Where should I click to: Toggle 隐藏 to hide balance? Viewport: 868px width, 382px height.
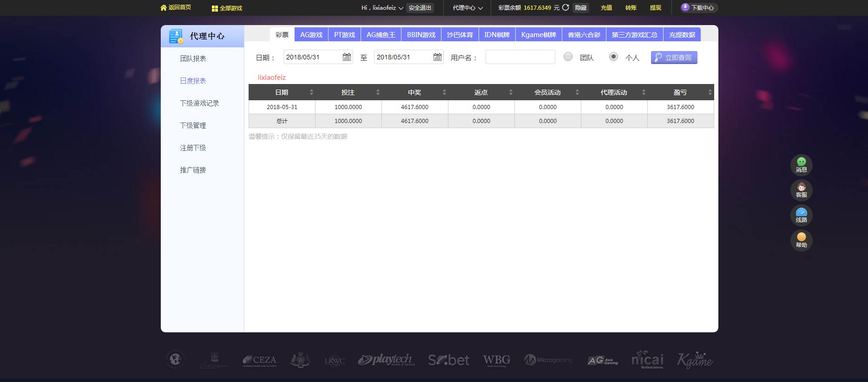[580, 8]
